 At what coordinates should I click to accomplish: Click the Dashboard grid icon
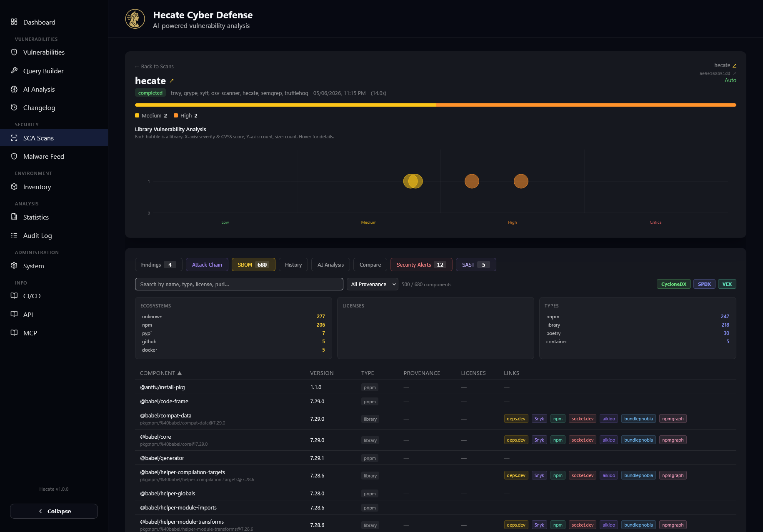(x=14, y=22)
